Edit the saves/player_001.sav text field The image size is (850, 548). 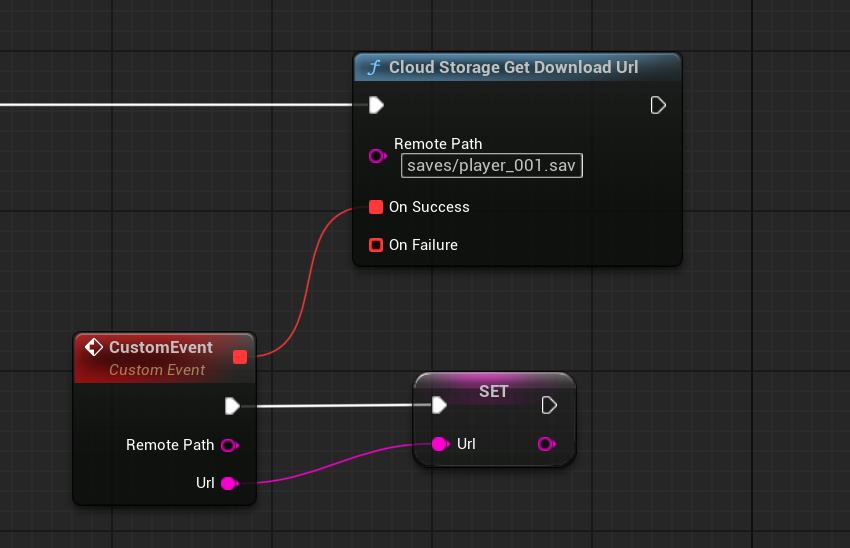coord(492,165)
